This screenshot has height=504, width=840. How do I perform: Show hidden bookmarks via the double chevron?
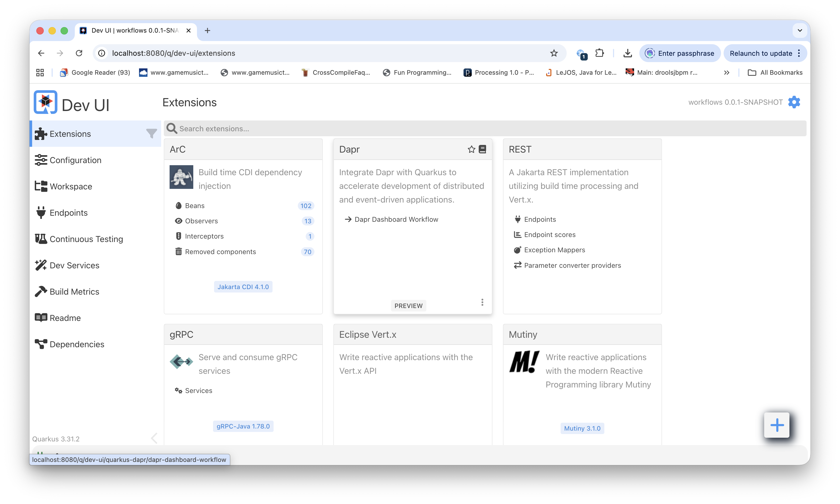click(727, 72)
